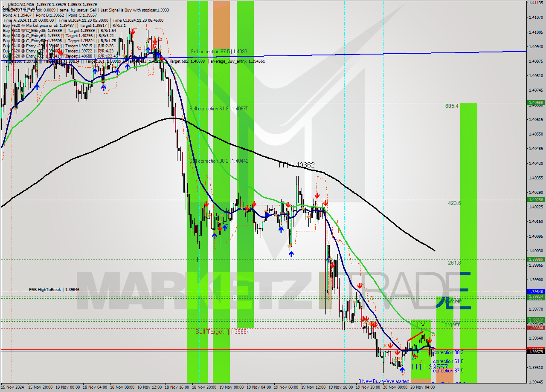The image size is (546, 392).
Task: Click the 1.41005 price axis label
Action: tap(536, 32)
